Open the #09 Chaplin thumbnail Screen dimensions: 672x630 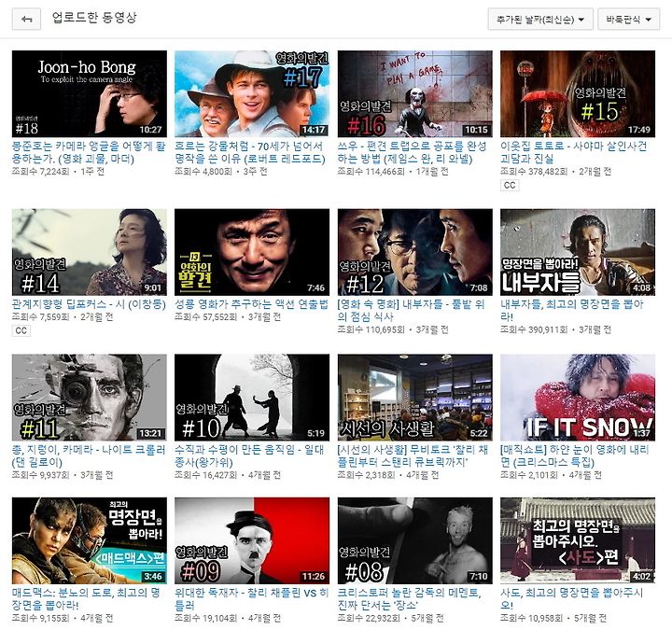(x=252, y=540)
